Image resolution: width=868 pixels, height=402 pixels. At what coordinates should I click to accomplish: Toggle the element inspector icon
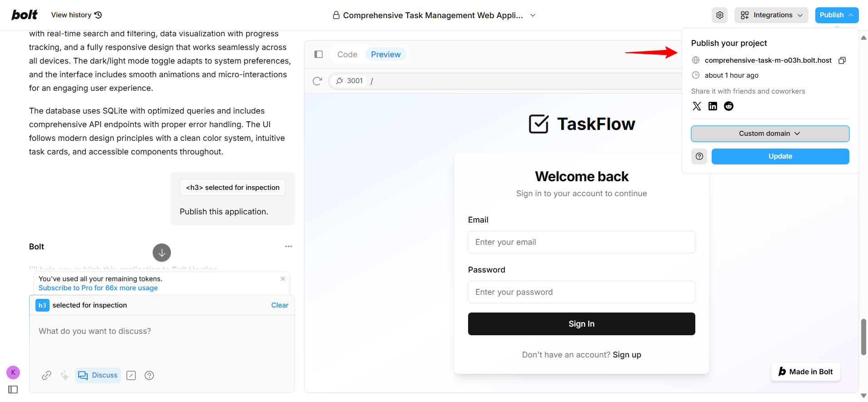tap(131, 375)
